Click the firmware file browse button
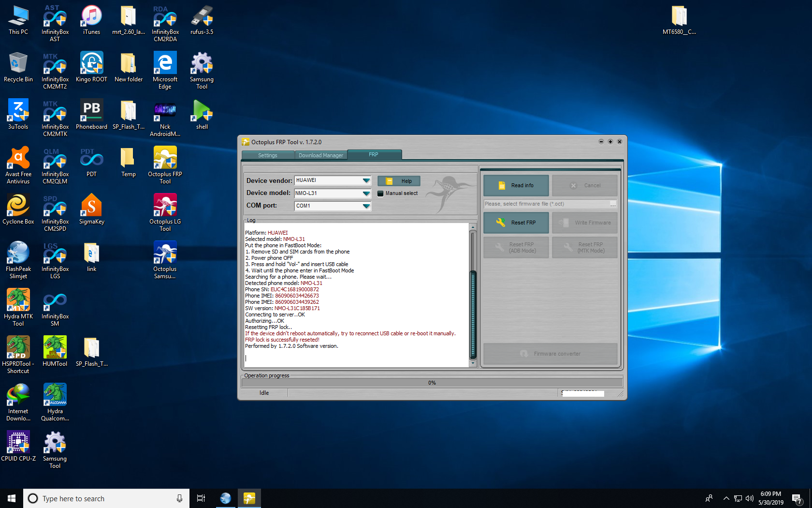This screenshot has height=508, width=812. click(613, 204)
